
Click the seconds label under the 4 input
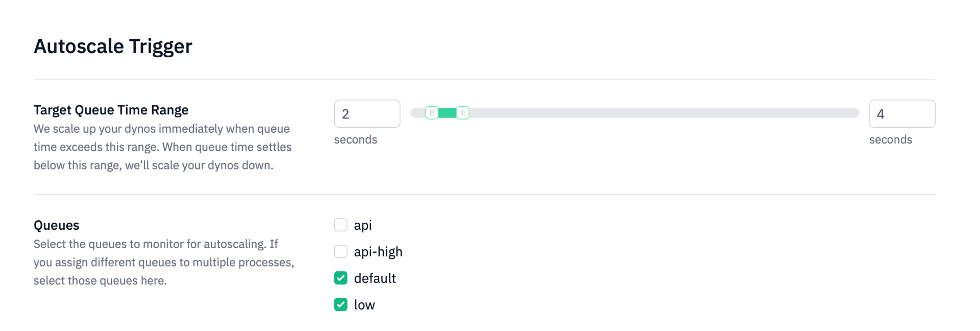(890, 139)
